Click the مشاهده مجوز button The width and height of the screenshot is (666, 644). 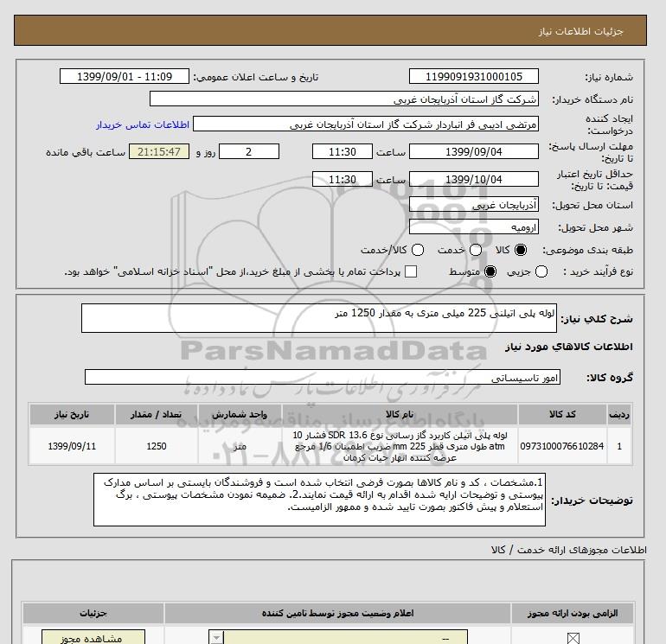pyautogui.click(x=93, y=637)
